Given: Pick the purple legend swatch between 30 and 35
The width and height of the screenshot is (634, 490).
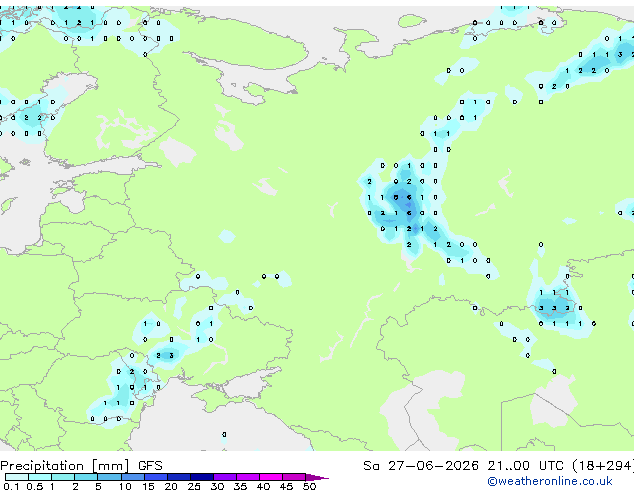Looking at the screenshot, I should coord(225,477).
